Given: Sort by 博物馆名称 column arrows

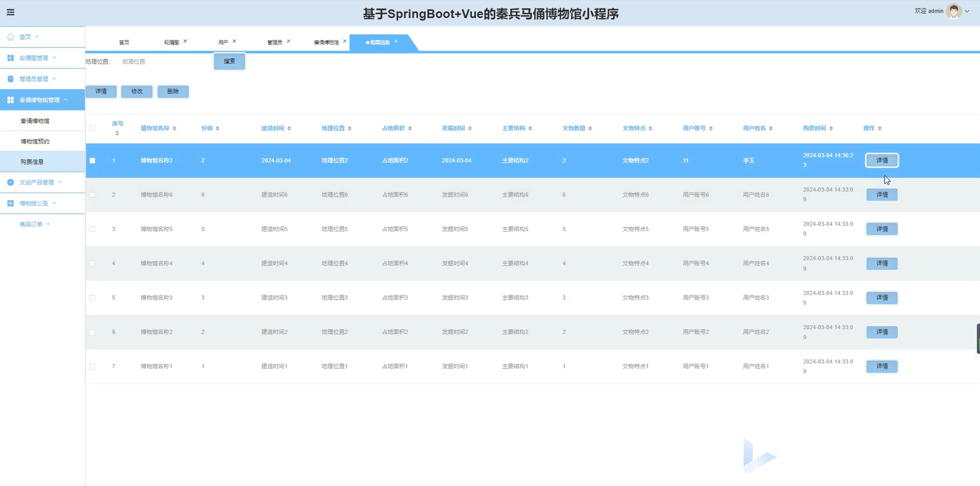Looking at the screenshot, I should coord(174,128).
